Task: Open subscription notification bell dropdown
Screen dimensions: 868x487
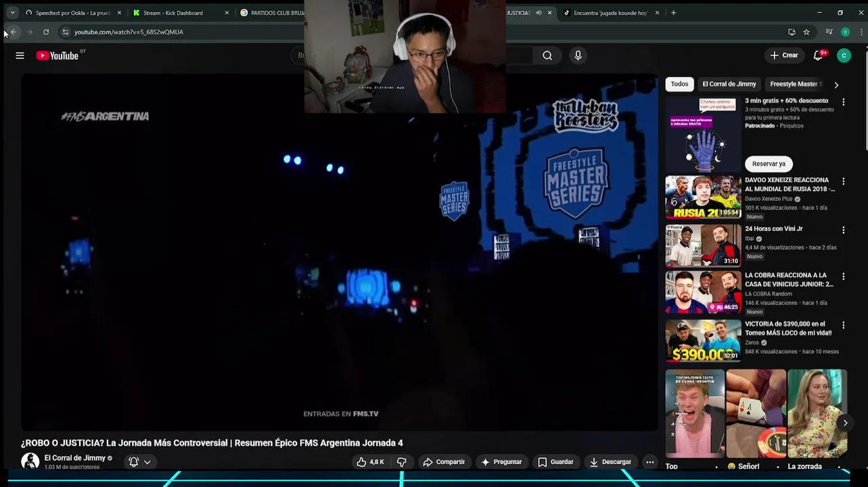Action: [x=140, y=462]
